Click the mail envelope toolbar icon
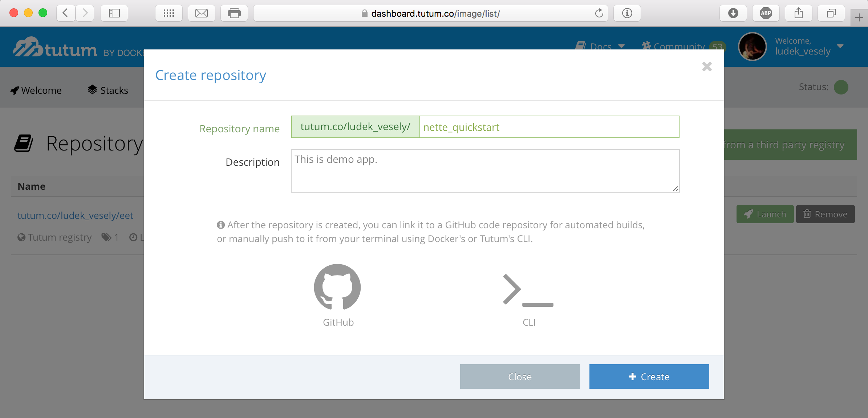This screenshot has width=868, height=418. 202,13
